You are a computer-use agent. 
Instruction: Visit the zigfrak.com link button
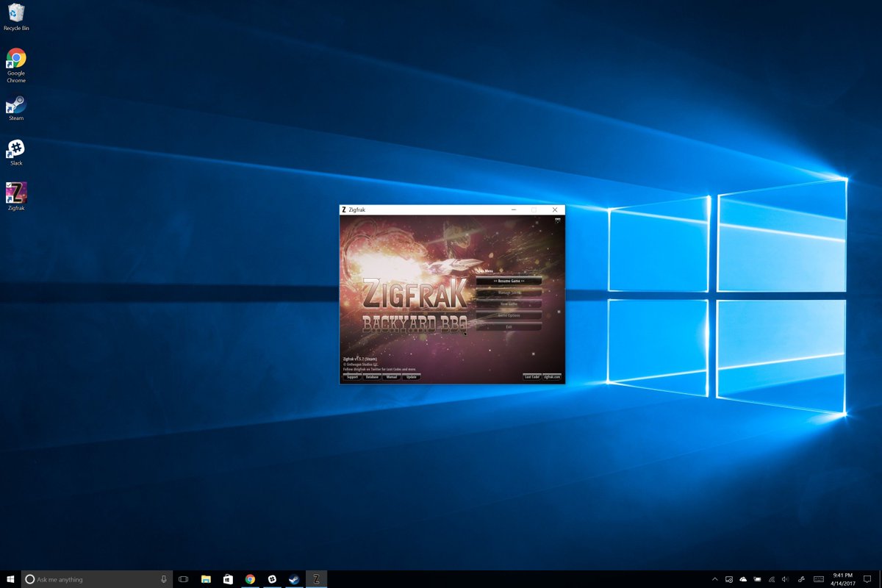pos(552,377)
